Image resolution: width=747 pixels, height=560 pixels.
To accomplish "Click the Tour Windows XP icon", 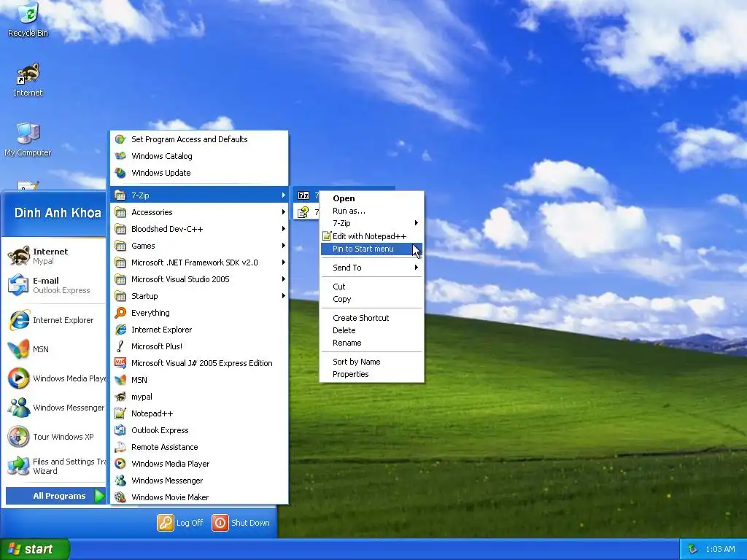I will click(x=18, y=437).
